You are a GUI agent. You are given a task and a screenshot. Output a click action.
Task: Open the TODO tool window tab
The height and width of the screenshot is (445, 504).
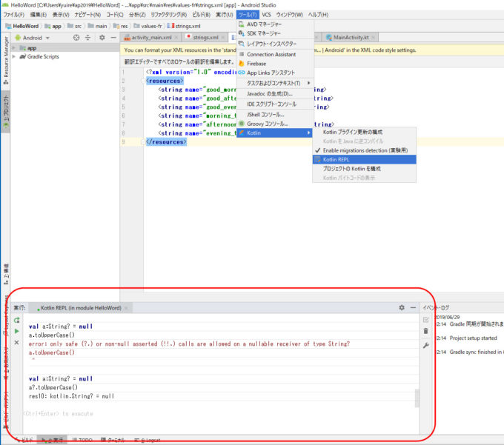(x=82, y=440)
